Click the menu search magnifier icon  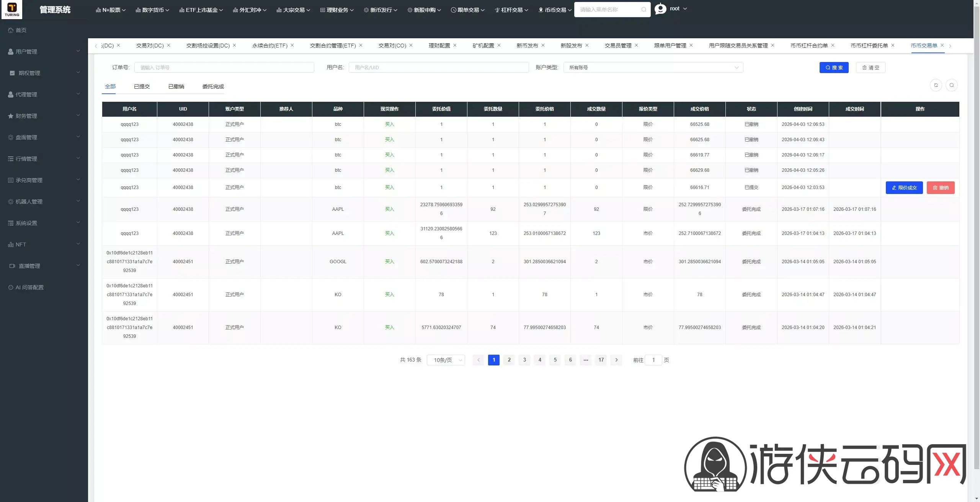(644, 10)
